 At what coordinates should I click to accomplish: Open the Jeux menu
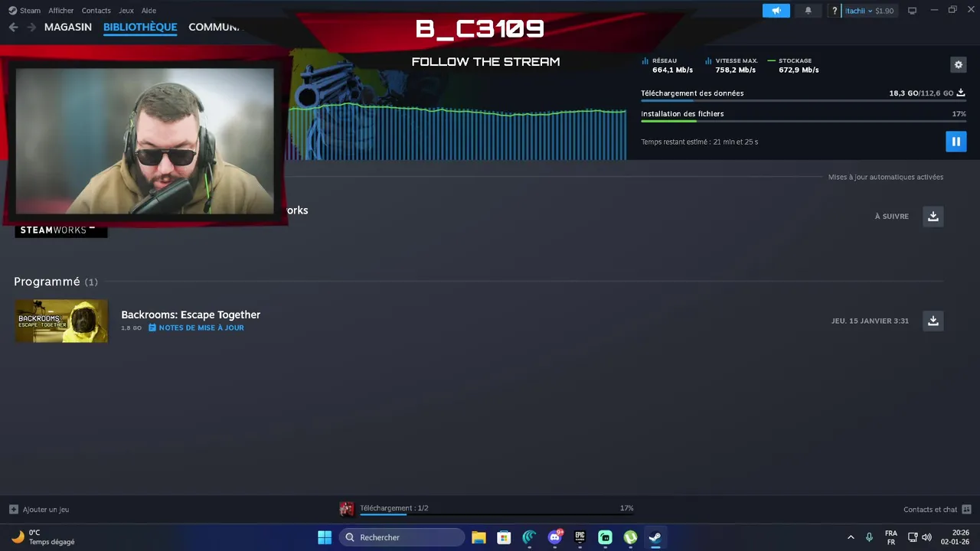[x=126, y=11]
